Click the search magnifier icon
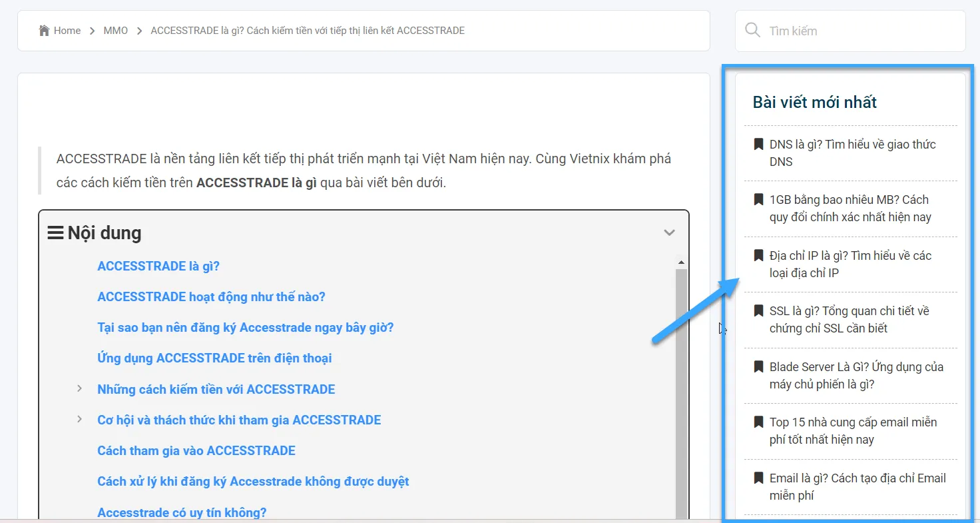This screenshot has height=523, width=980. click(753, 31)
